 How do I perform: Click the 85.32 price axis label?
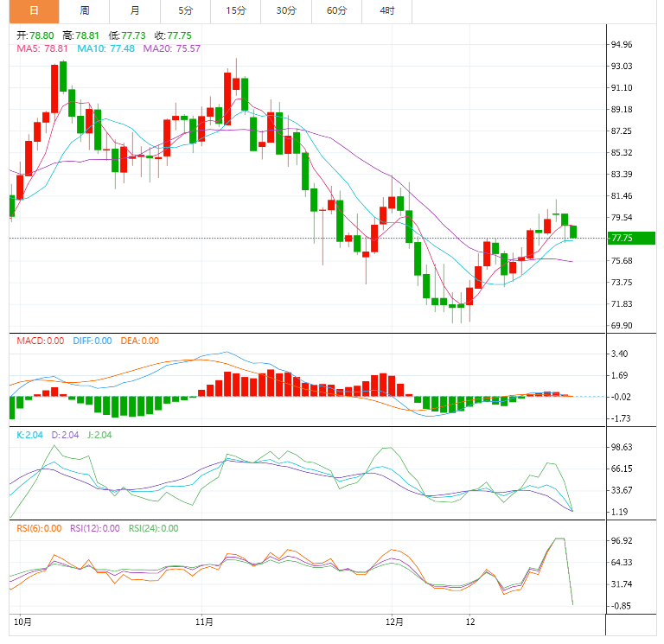(x=622, y=152)
